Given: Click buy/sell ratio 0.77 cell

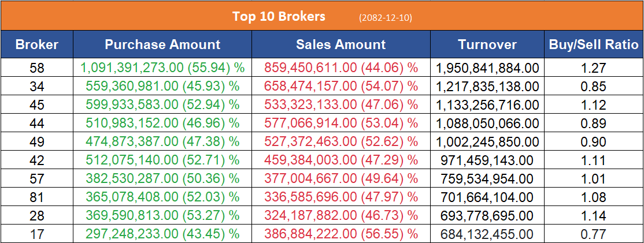Looking at the screenshot, I should click(x=594, y=234).
